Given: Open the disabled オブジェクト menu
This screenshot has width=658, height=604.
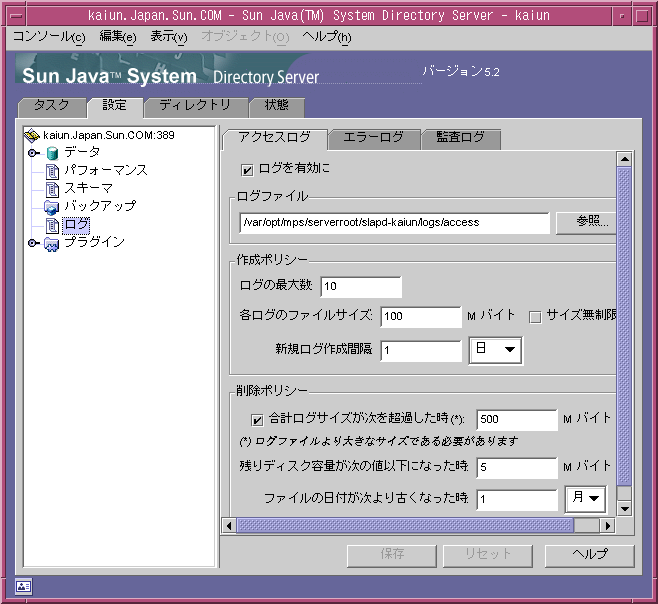Looking at the screenshot, I should [245, 37].
